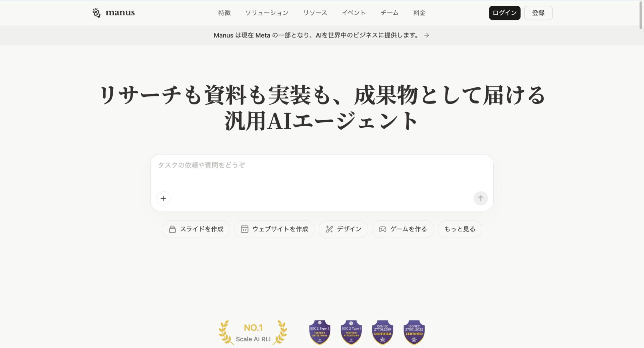The image size is (644, 348).
Task: Click the manus wordmark text
Action: coord(120,13)
